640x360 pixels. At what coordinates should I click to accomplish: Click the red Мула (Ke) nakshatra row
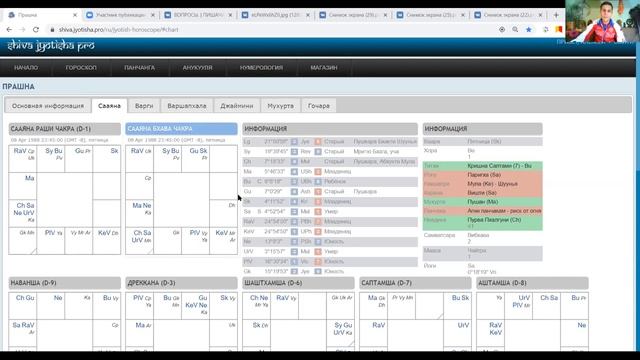482,184
